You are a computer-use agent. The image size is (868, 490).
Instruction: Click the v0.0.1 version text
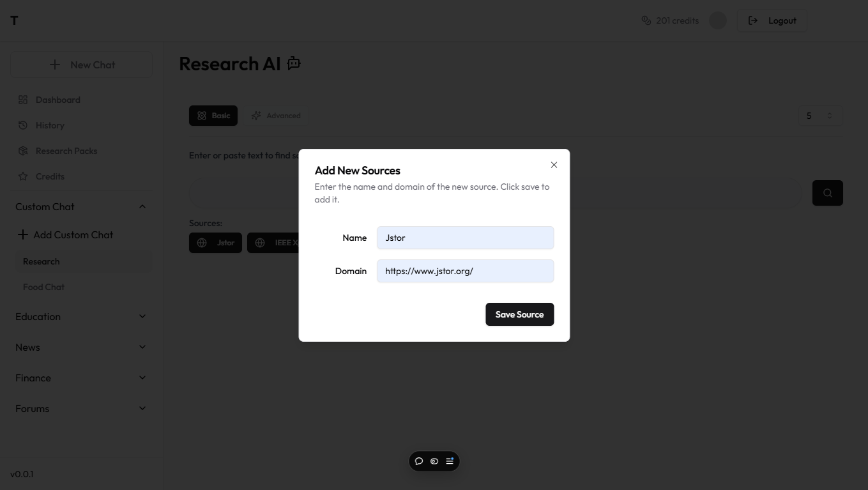22,474
